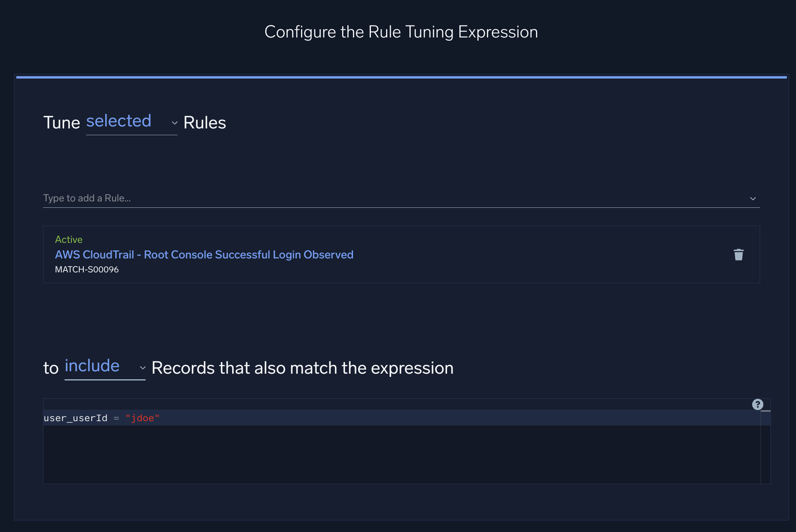
Task: Delete rule MATCH-S00096 via the trash icon
Action: tap(739, 254)
